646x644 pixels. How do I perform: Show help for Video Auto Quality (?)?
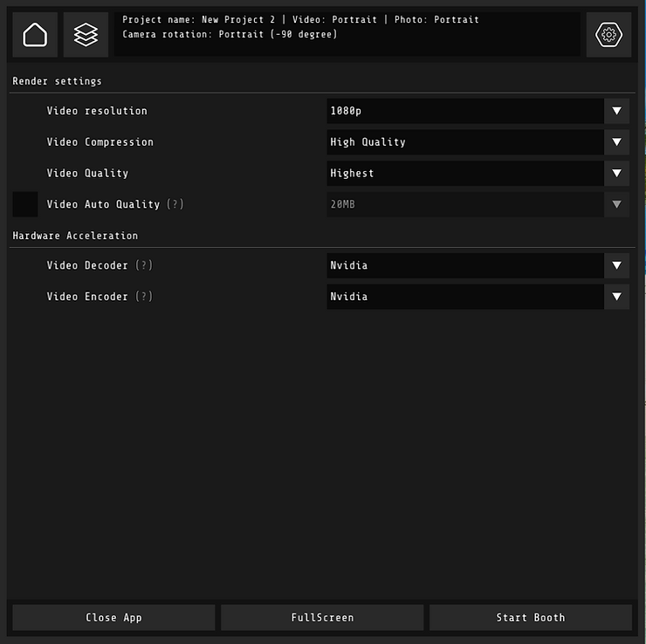pyautogui.click(x=175, y=204)
